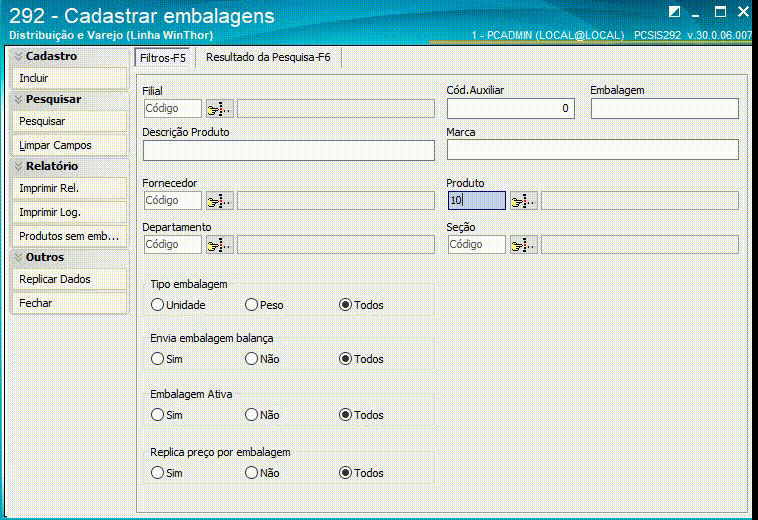
Task: Maximize the Cadastrar embalagens window
Action: point(720,12)
